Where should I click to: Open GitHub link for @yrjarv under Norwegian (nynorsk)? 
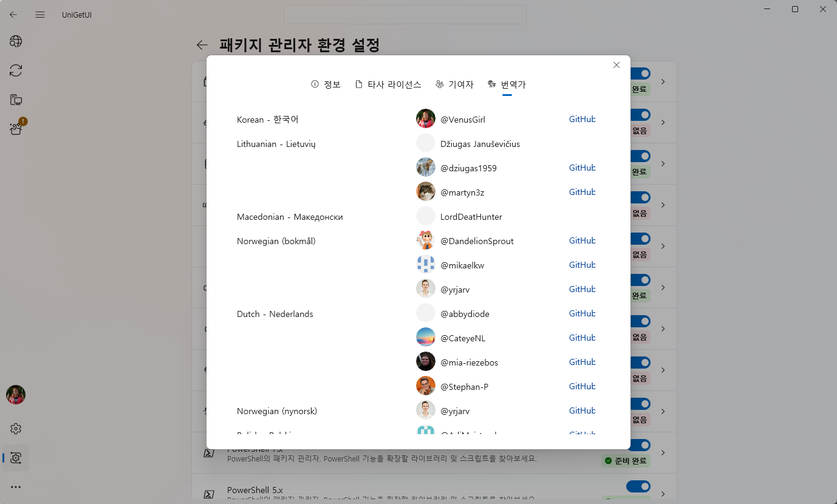(x=582, y=410)
